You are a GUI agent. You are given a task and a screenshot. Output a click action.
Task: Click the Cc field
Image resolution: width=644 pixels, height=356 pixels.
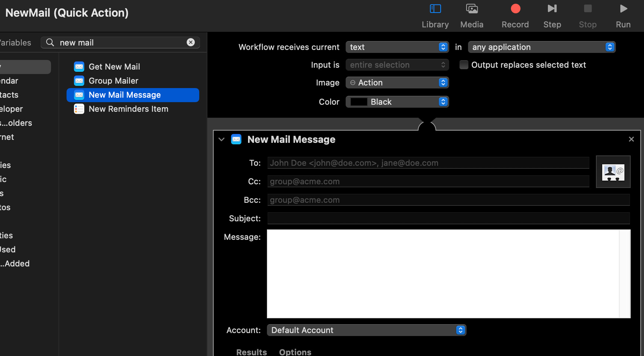coord(428,181)
